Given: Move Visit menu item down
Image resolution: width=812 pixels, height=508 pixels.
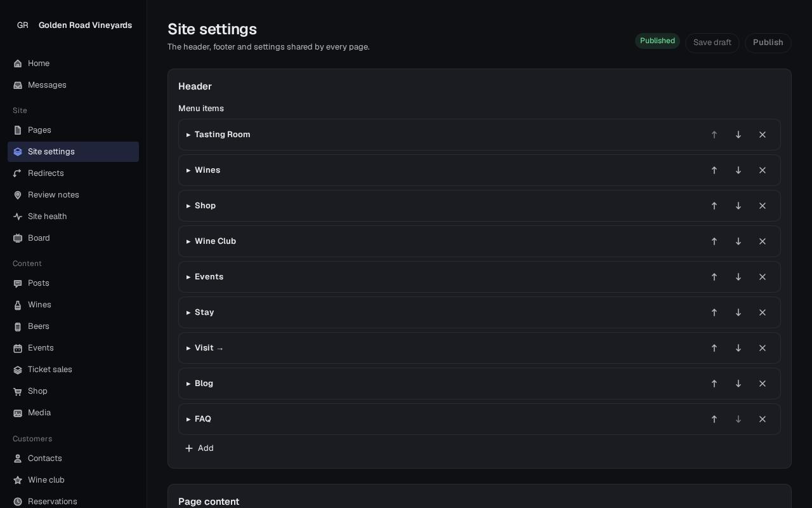Looking at the screenshot, I should pyautogui.click(x=738, y=348).
